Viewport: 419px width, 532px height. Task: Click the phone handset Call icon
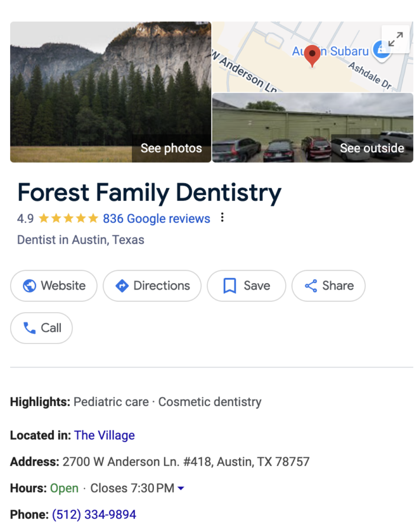(30, 328)
